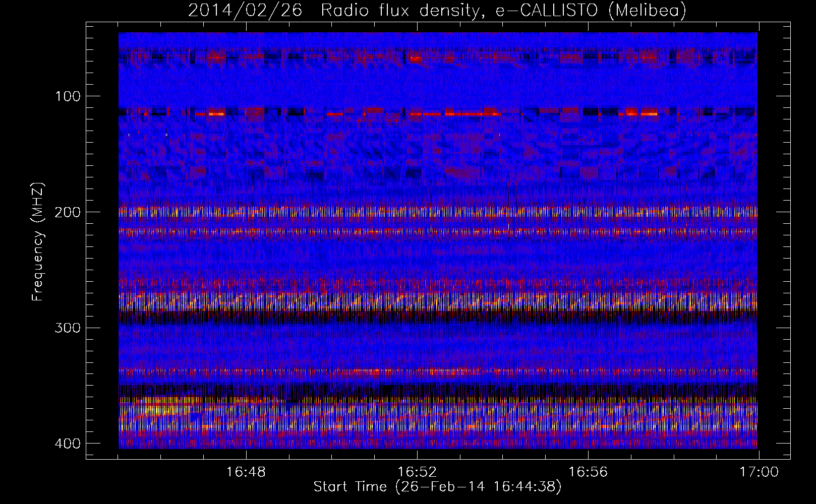Click the Frequency (MHZ) axis label
This screenshot has width=816, height=504.
(x=38, y=241)
